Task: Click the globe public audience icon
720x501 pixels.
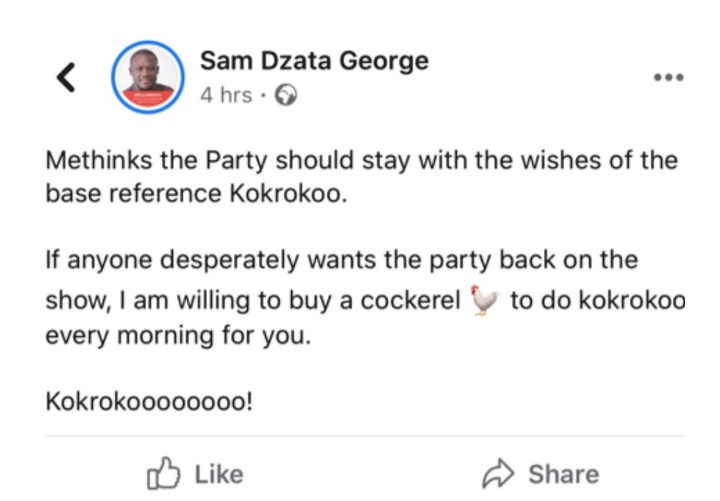Action: [285, 96]
